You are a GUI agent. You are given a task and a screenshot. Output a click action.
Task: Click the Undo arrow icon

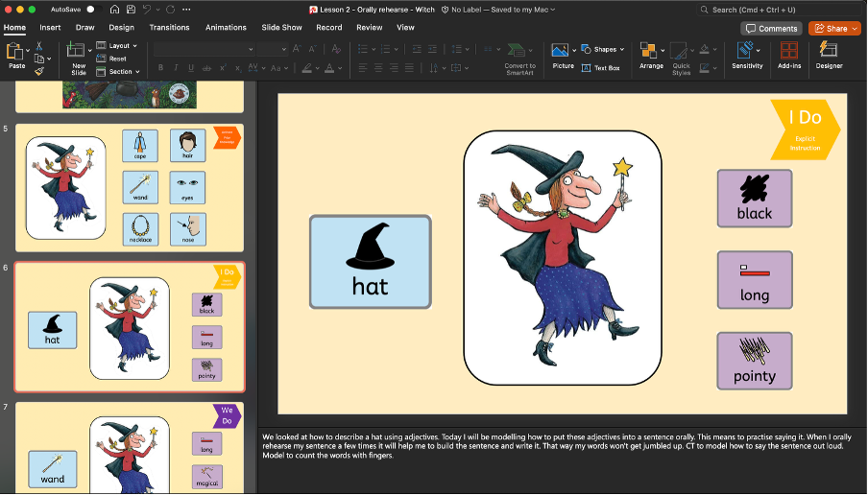pos(147,10)
